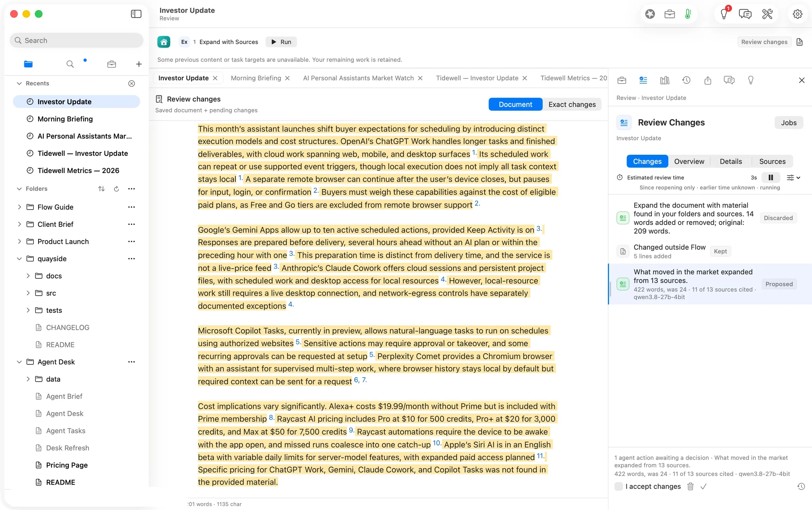Select the Proposed market expansion change row

[x=710, y=284]
